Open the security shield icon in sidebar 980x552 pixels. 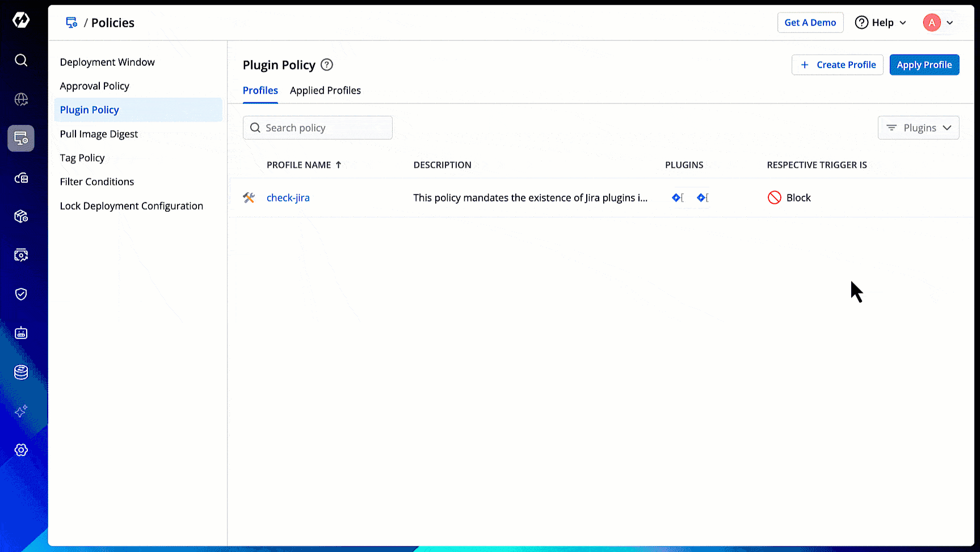(21, 294)
